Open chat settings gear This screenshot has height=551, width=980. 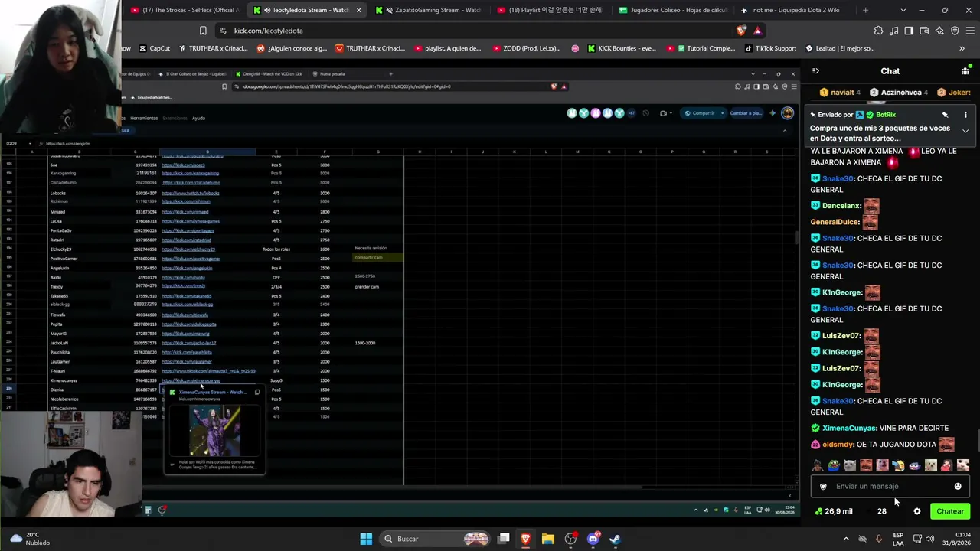[917, 511]
